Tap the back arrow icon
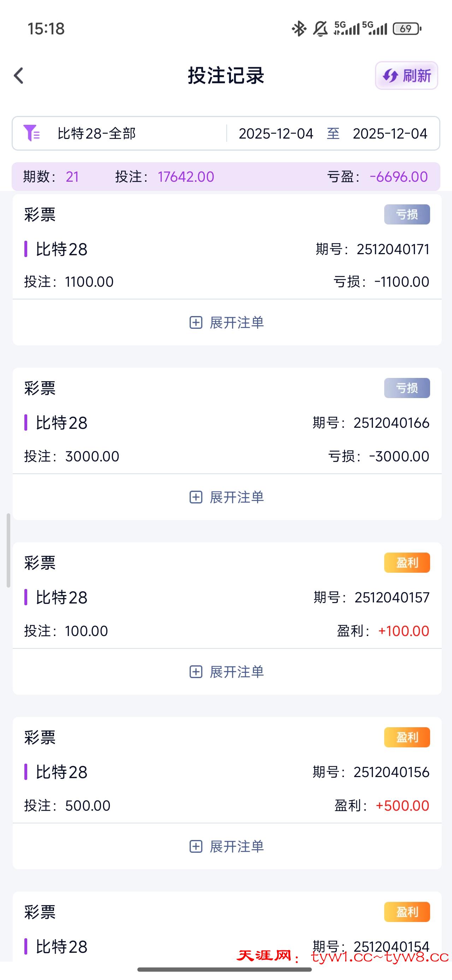Viewport: 452px width, 980px height. [x=19, y=75]
